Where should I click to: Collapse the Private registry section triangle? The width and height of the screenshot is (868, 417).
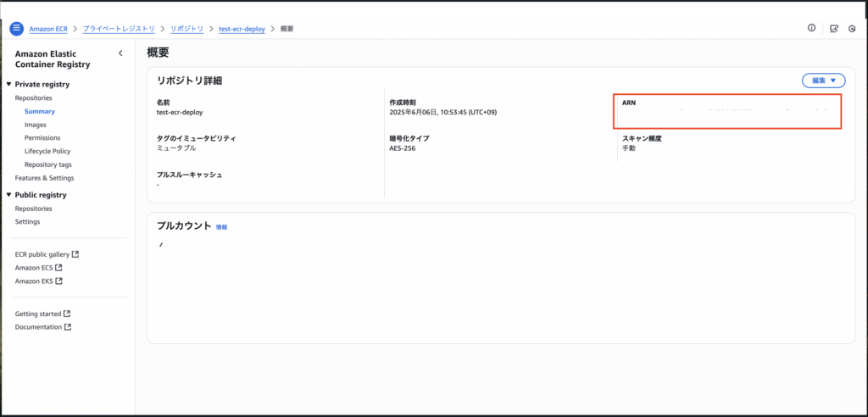8,85
